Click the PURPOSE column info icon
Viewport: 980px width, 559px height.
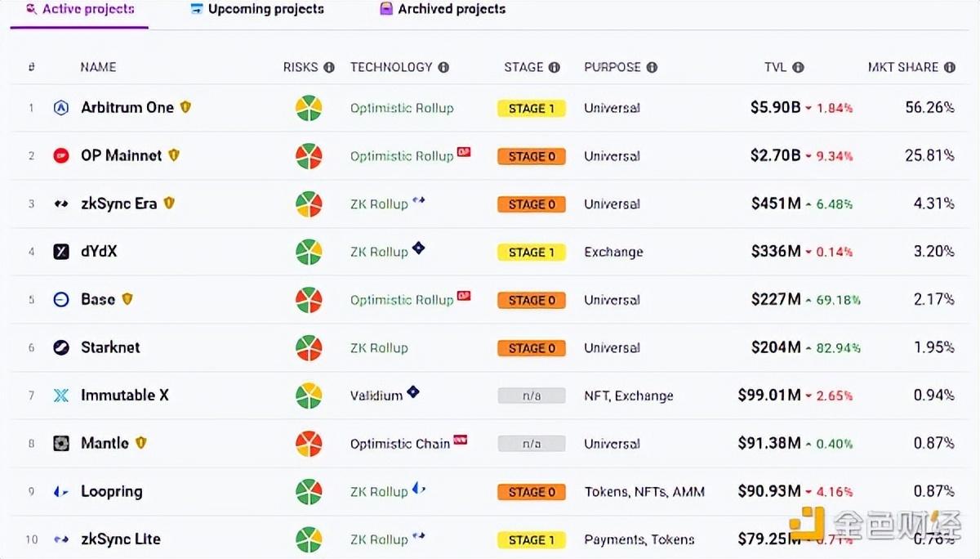pyautogui.click(x=652, y=68)
